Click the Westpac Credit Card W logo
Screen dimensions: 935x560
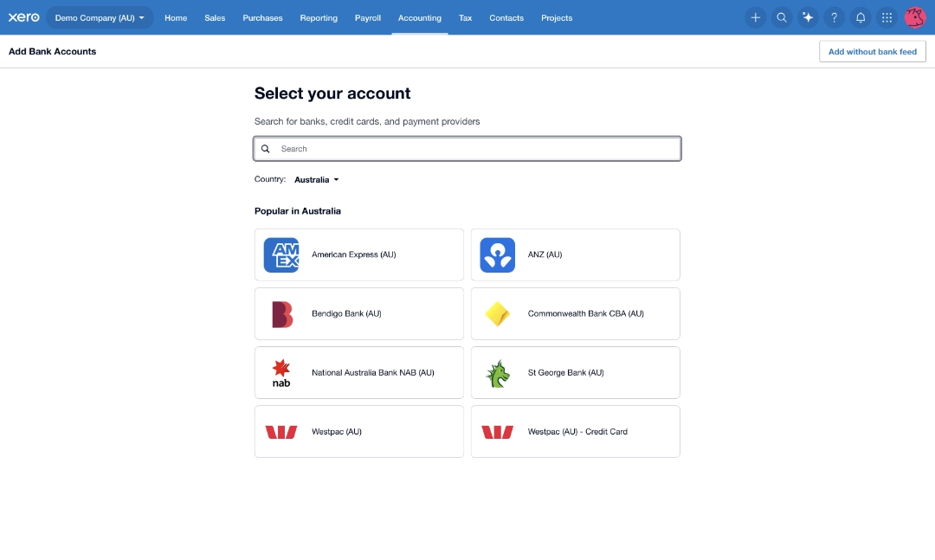pyautogui.click(x=497, y=432)
